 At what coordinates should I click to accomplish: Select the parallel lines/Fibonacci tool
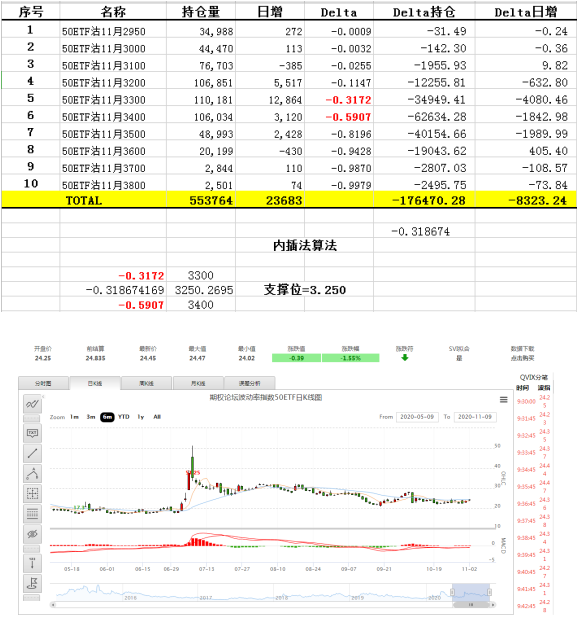click(32, 514)
